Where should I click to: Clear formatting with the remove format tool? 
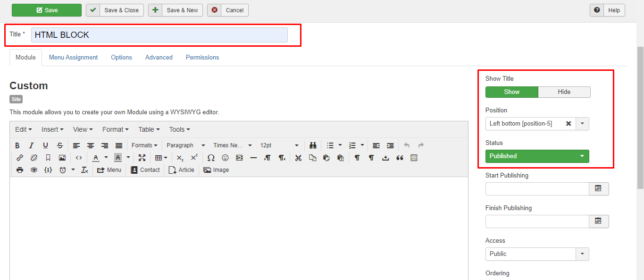[84, 170]
